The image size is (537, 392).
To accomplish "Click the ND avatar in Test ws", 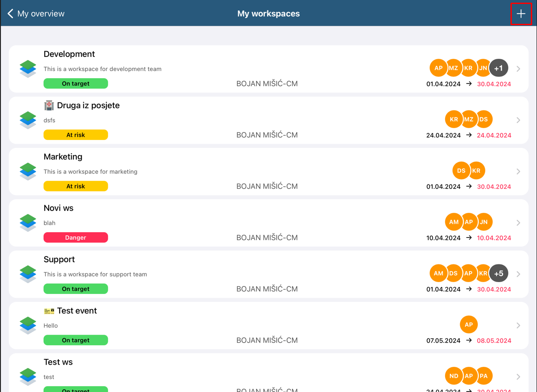I will (x=454, y=376).
